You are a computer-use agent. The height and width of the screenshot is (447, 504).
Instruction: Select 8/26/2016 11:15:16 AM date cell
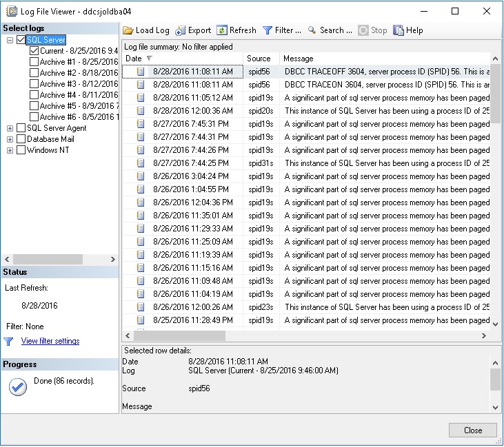[x=193, y=268]
